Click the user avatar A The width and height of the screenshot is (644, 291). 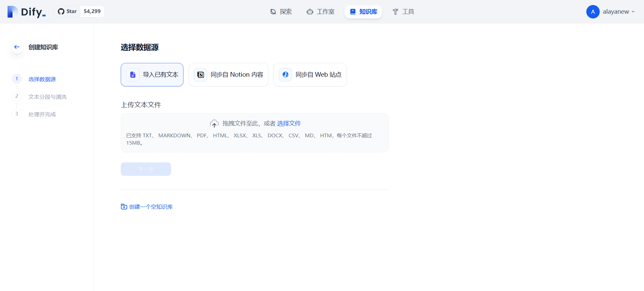[x=593, y=12]
